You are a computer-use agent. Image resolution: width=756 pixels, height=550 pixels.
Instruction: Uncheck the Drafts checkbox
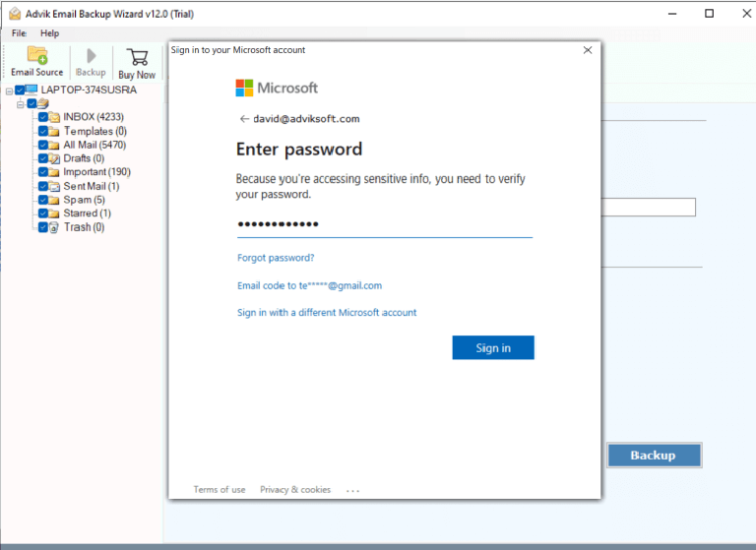point(43,158)
